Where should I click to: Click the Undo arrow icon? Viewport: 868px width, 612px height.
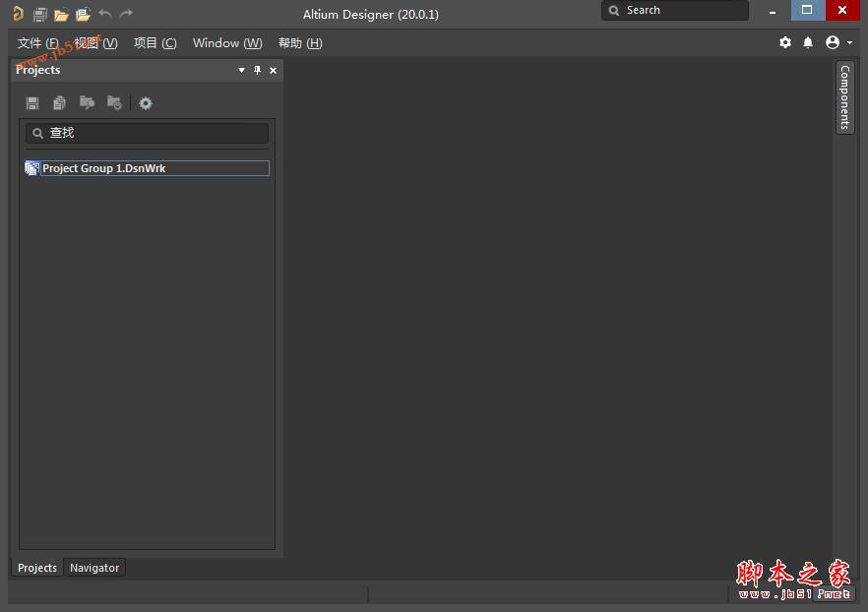coord(104,14)
